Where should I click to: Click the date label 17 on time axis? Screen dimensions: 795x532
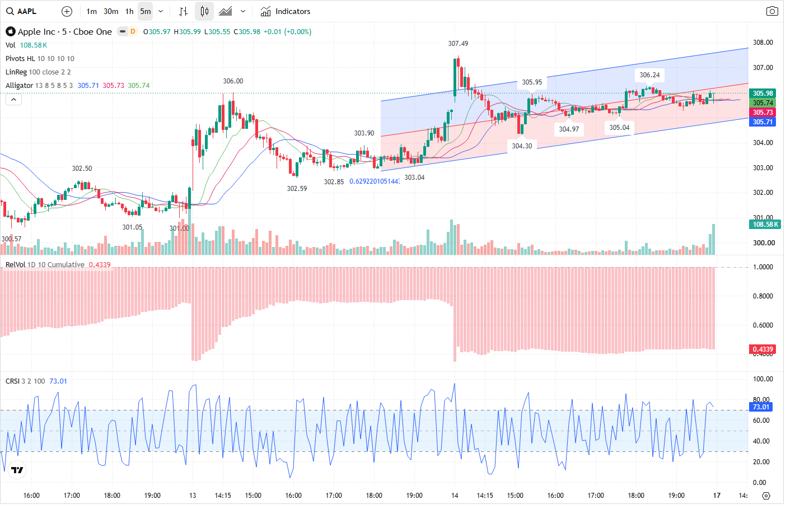717,496
